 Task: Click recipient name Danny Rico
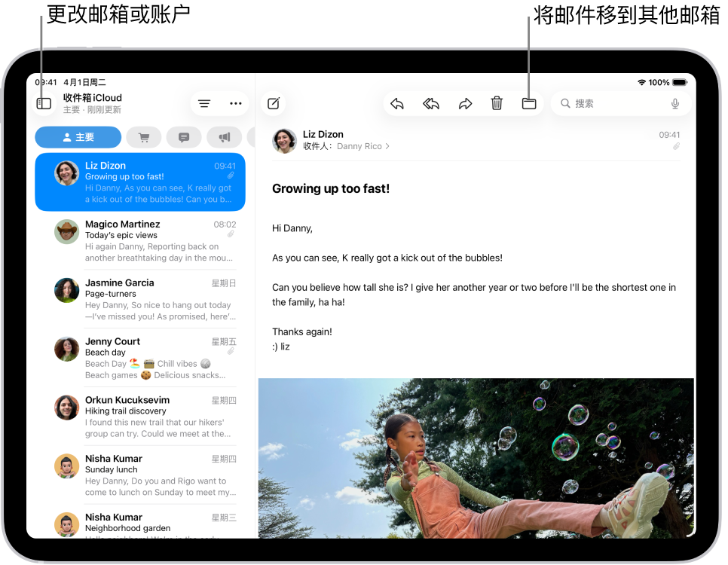[x=359, y=146]
